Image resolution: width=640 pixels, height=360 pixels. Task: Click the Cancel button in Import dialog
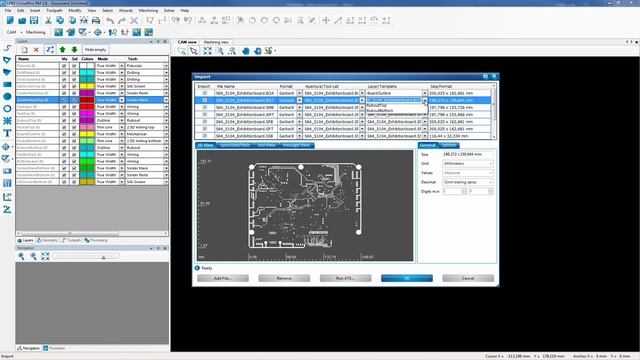(x=468, y=278)
